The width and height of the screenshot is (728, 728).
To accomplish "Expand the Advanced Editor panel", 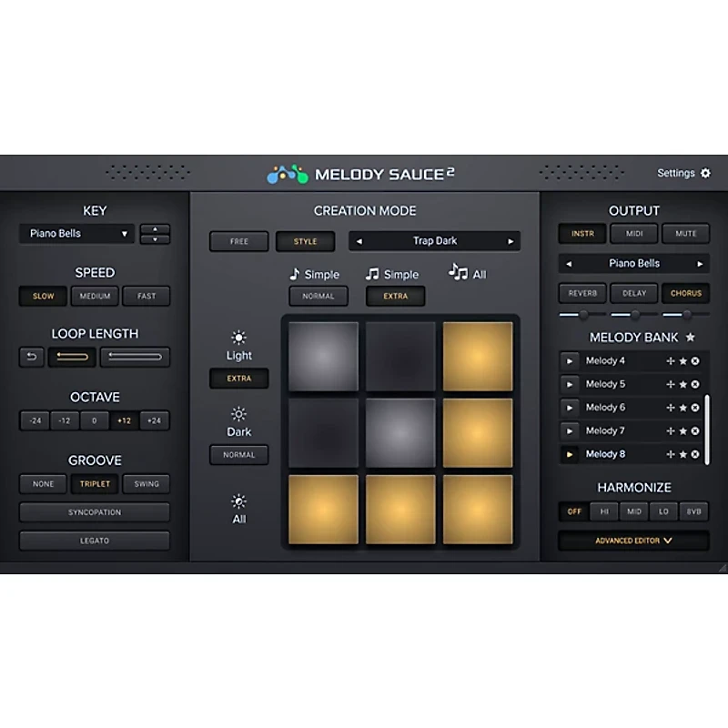I will pyautogui.click(x=633, y=540).
